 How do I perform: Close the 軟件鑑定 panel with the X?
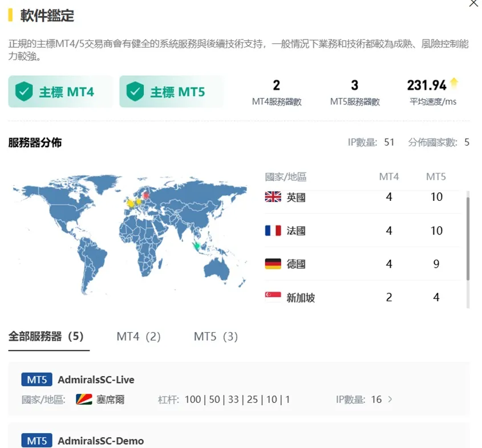tap(473, 3)
